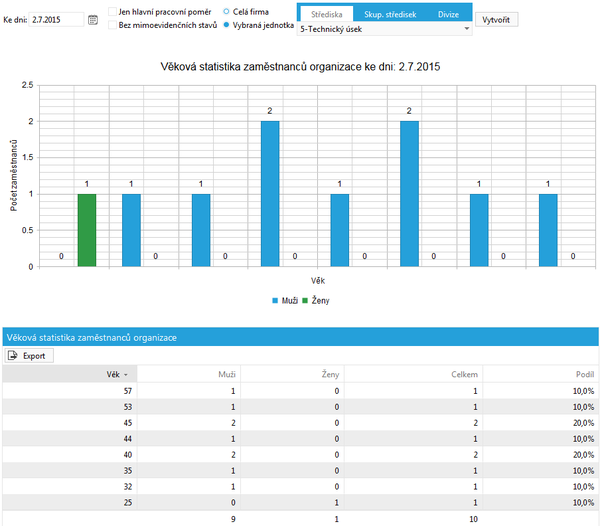Click the total Muži count 9 in footer

coord(233,519)
